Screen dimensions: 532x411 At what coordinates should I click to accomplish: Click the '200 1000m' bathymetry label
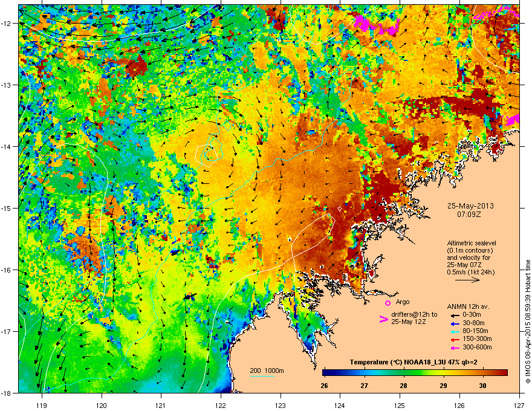pyautogui.click(x=267, y=371)
